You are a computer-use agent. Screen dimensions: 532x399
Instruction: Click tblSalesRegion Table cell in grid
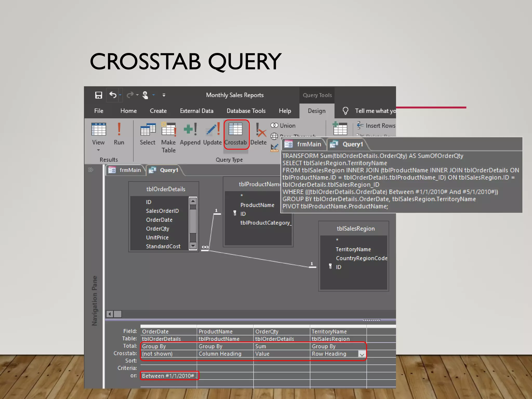coord(338,339)
